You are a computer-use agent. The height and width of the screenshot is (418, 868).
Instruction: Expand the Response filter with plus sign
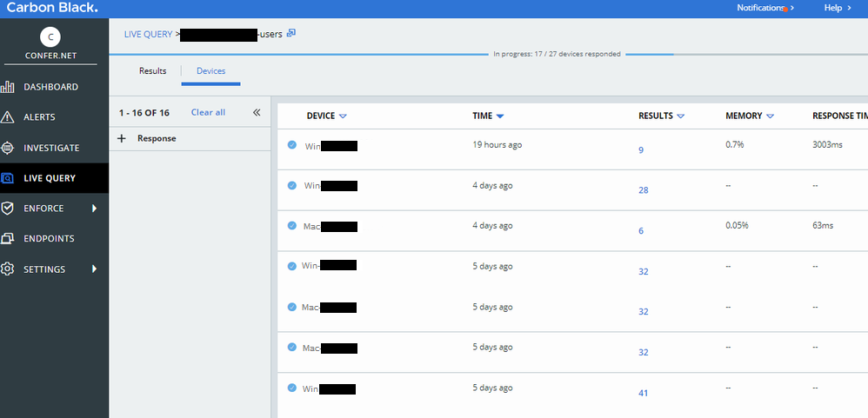pyautogui.click(x=121, y=138)
